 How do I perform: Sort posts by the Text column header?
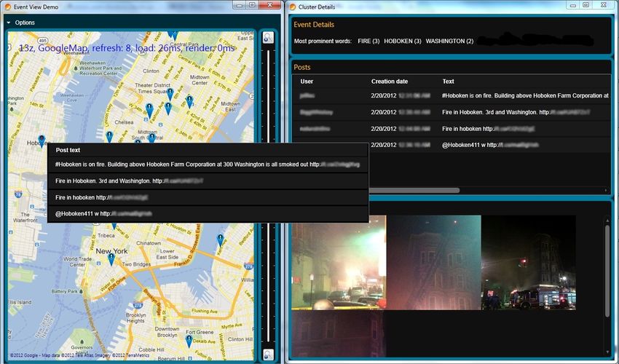(x=448, y=82)
